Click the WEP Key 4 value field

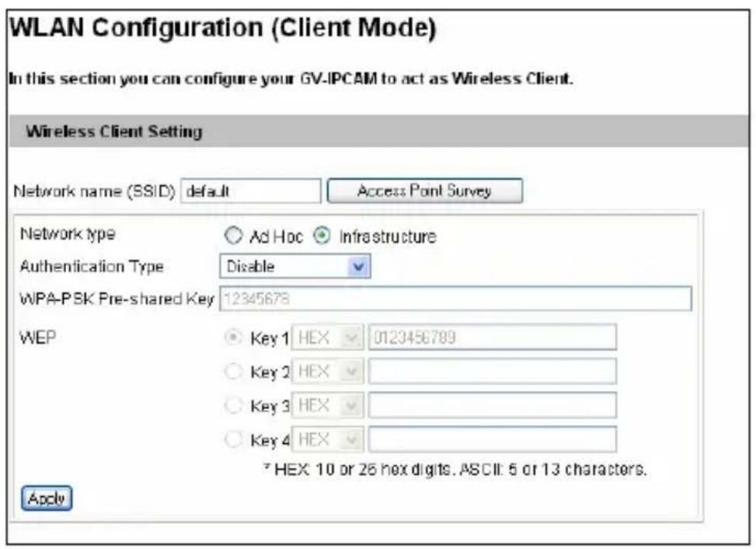click(x=493, y=439)
